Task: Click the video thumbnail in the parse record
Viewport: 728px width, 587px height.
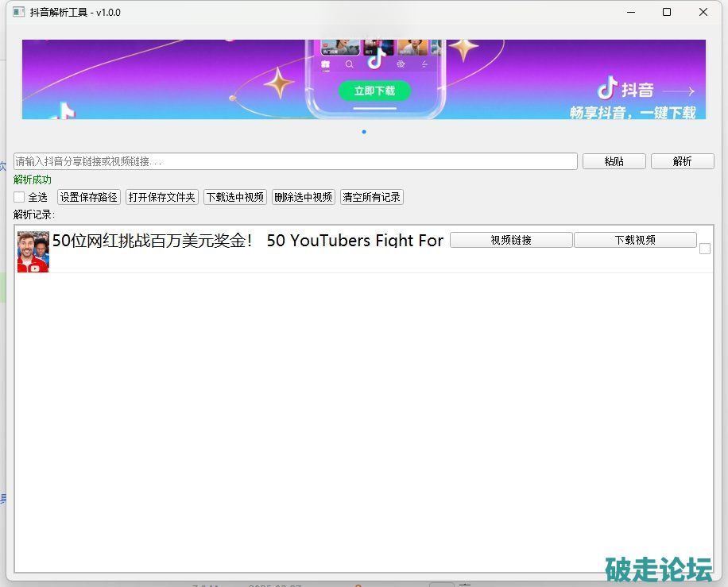Action: coord(33,252)
